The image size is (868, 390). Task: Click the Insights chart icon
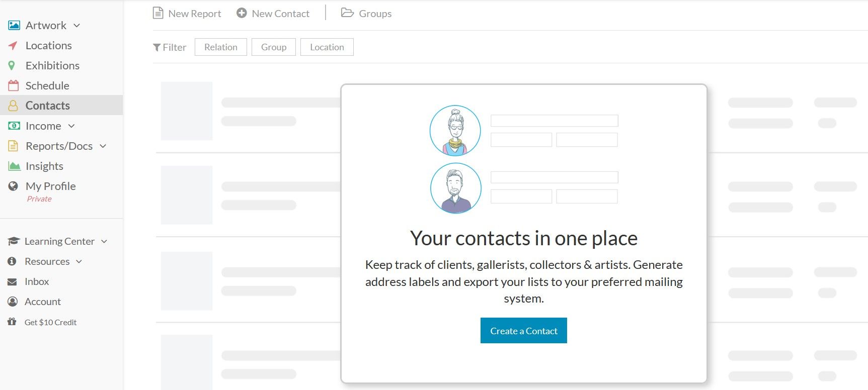14,166
